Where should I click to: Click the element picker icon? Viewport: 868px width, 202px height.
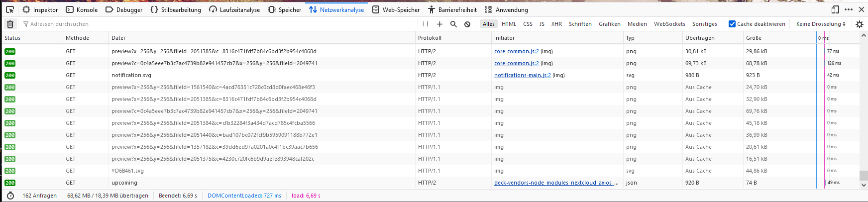coord(10,9)
